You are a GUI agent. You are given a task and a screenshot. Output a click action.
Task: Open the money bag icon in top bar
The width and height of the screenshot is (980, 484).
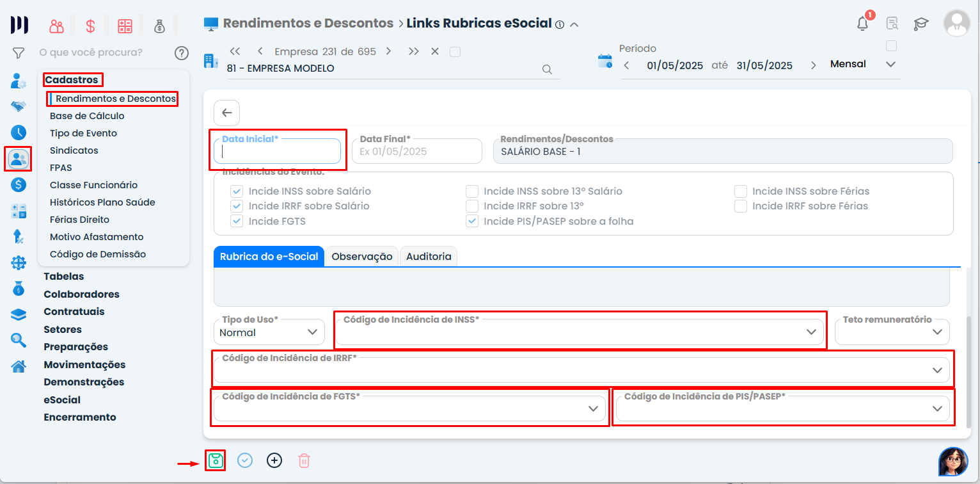click(159, 26)
